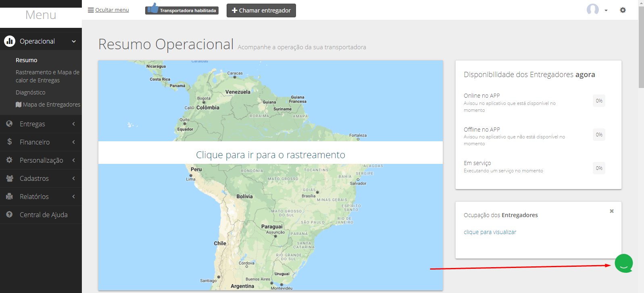Click the user avatar picture
644x293 pixels.
(593, 9)
